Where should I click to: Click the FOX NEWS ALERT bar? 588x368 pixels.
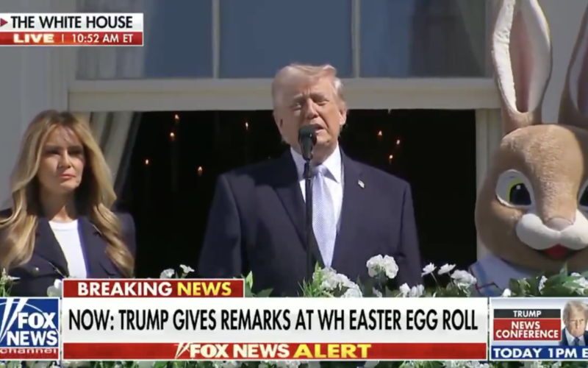pos(274,351)
